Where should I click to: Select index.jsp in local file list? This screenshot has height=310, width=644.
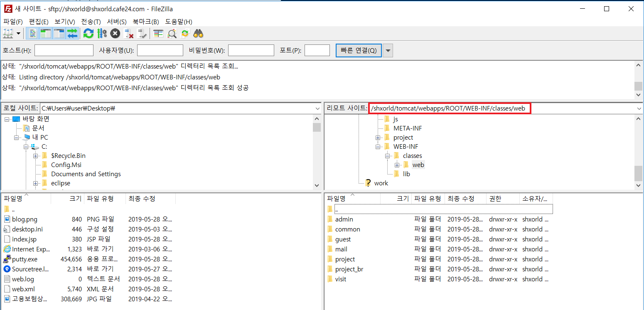pos(24,239)
